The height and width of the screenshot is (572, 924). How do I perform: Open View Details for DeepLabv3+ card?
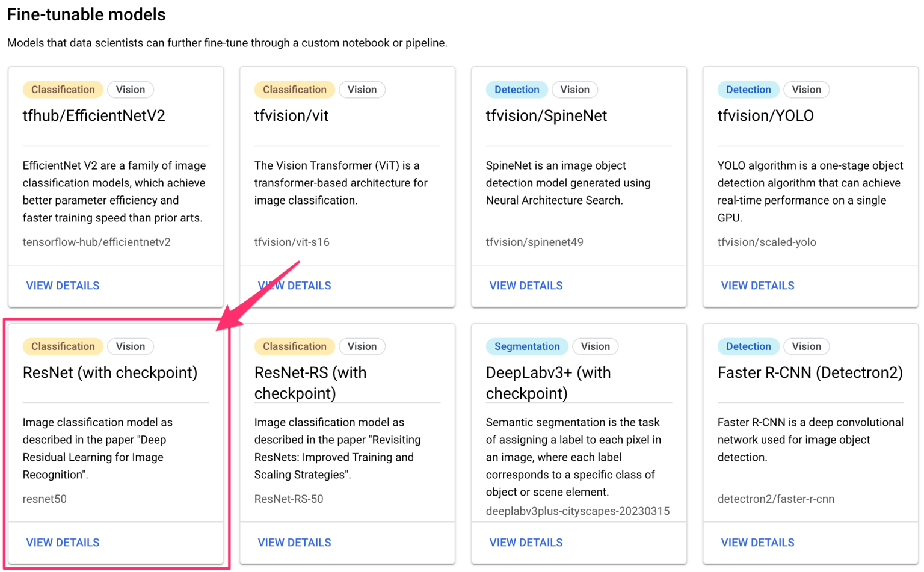[x=526, y=543]
